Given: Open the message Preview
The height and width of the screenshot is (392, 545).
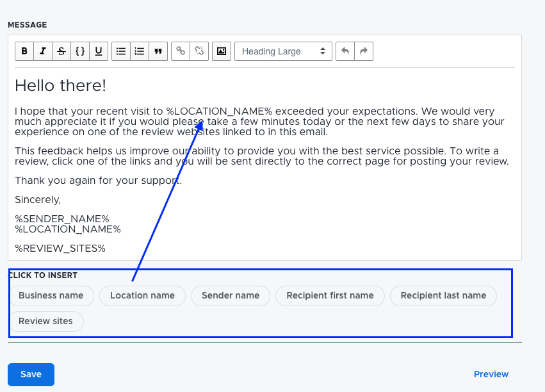Looking at the screenshot, I should (x=491, y=374).
